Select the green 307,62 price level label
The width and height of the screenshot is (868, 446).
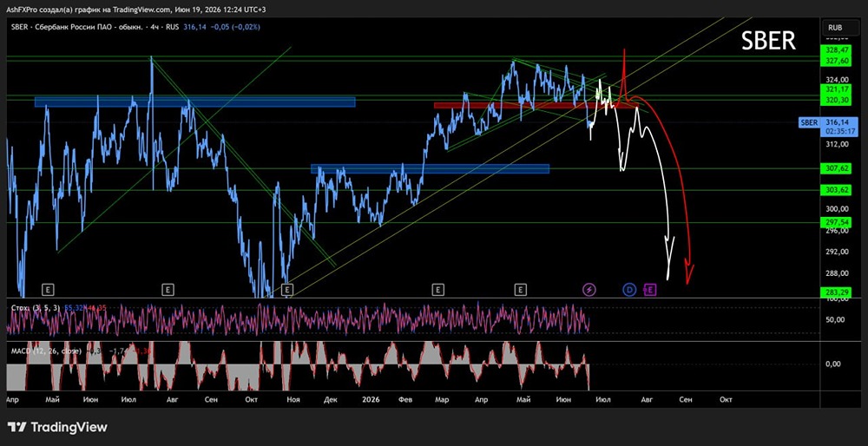[835, 168]
